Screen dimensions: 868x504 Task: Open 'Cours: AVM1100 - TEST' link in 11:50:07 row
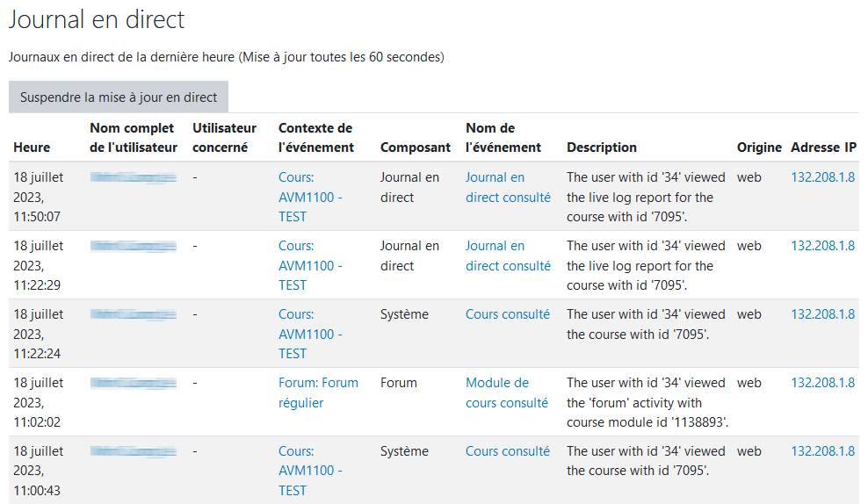(310, 197)
